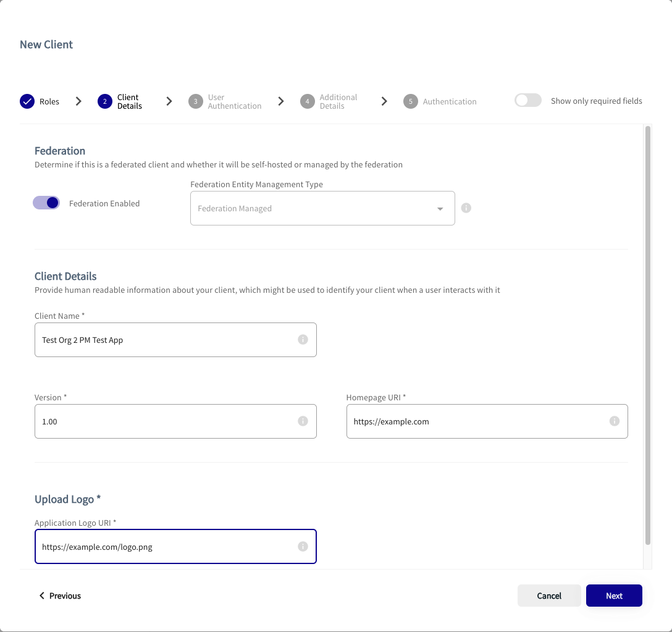The height and width of the screenshot is (632, 672).
Task: Click the Next button
Action: pyautogui.click(x=614, y=596)
